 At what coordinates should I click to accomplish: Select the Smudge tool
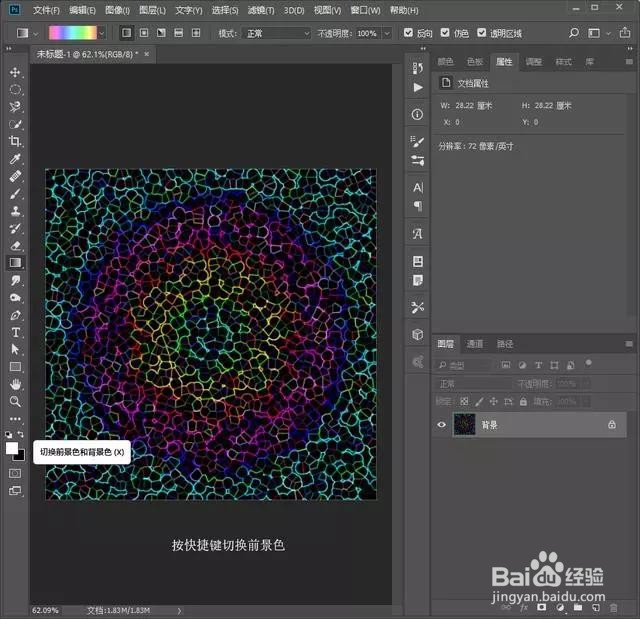[15, 280]
